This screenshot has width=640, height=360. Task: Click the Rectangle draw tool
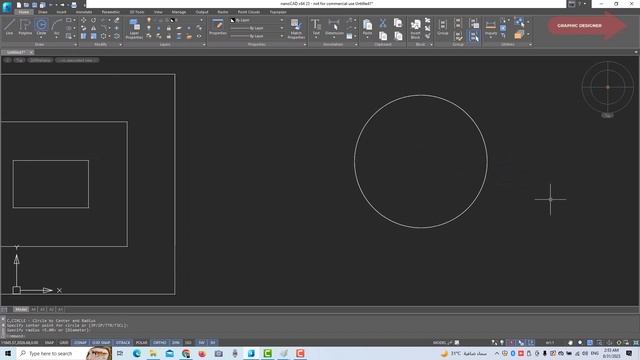click(69, 20)
